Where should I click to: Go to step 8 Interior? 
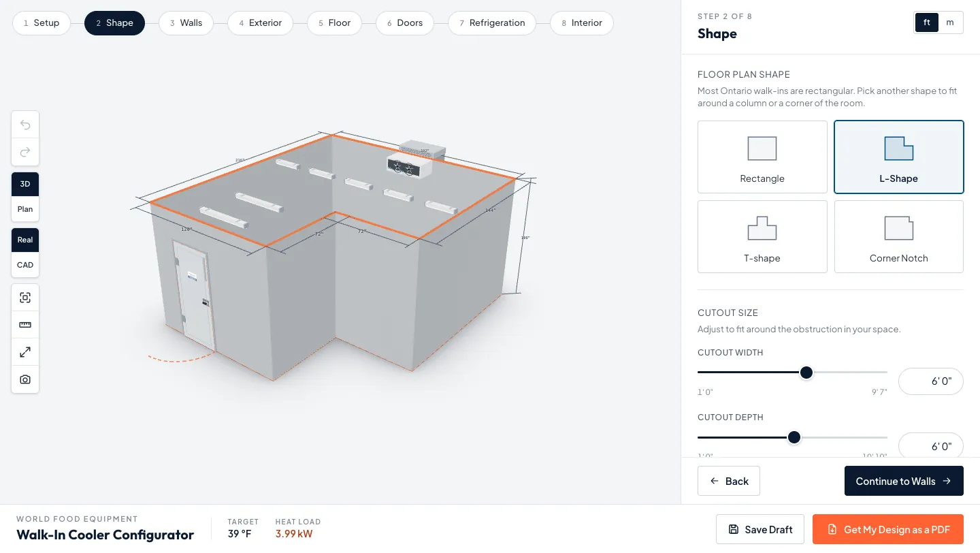582,23
